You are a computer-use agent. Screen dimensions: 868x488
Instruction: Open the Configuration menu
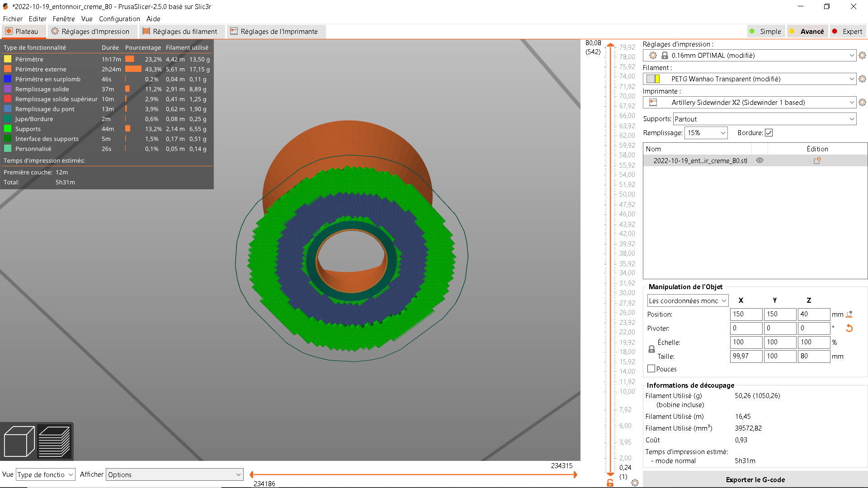coord(119,19)
